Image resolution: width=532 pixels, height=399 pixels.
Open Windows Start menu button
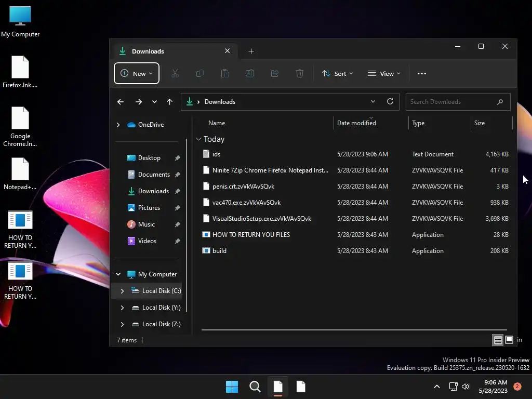(232, 387)
